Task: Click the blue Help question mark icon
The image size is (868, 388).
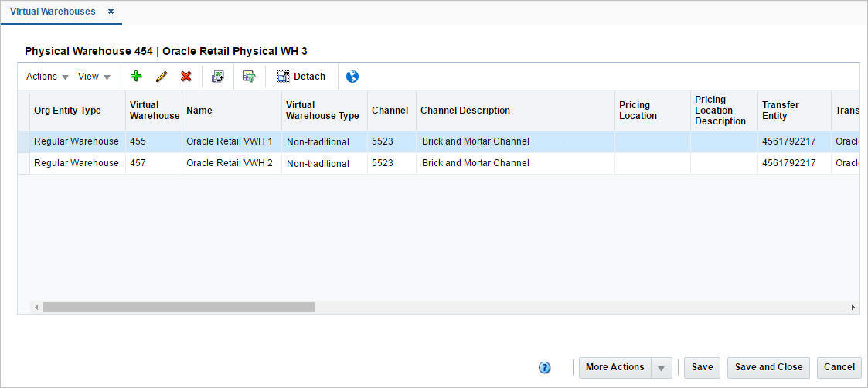Action: pos(545,368)
